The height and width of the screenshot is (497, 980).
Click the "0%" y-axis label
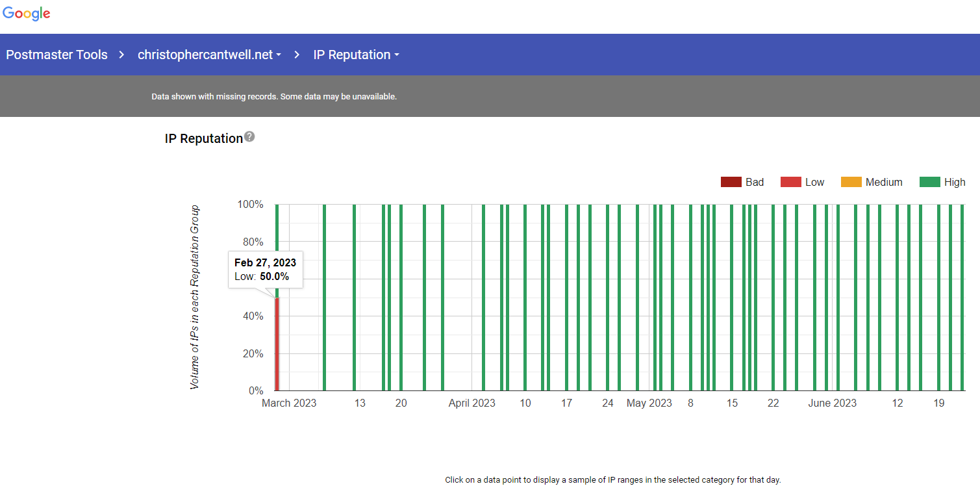pos(257,390)
